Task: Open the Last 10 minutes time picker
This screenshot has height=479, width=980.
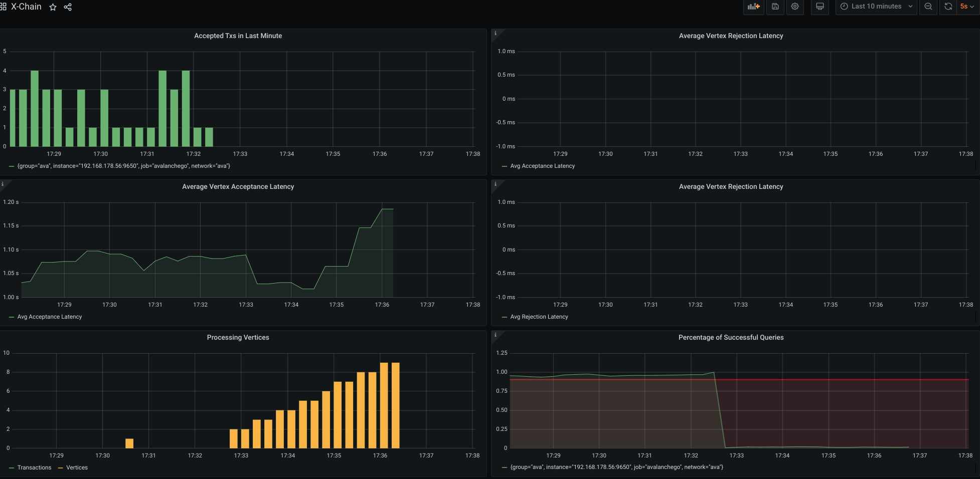Action: click(x=875, y=7)
